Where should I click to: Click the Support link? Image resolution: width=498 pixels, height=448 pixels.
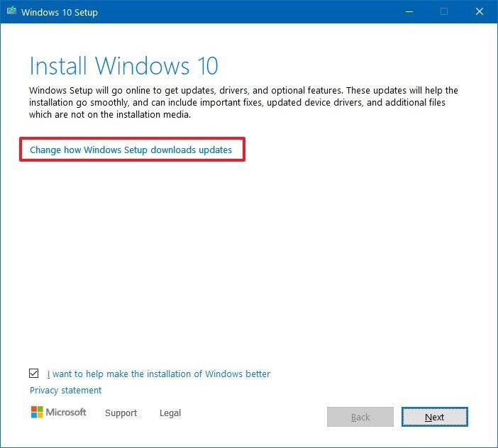[121, 413]
